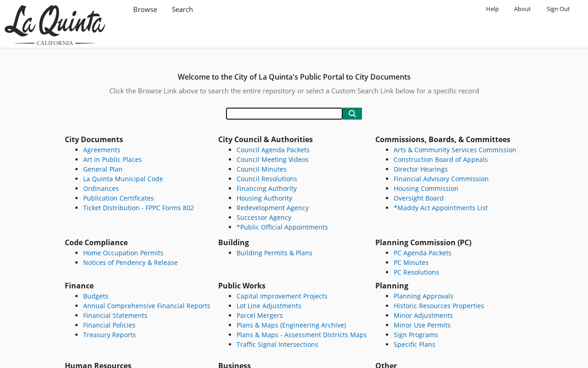
Task: Open Council Agenda Packets
Action: [x=273, y=150]
